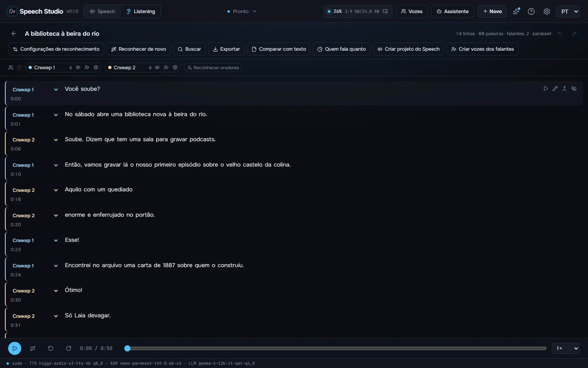Open the Assistente panel
Image resolution: width=588 pixels, height=368 pixels.
coord(452,11)
